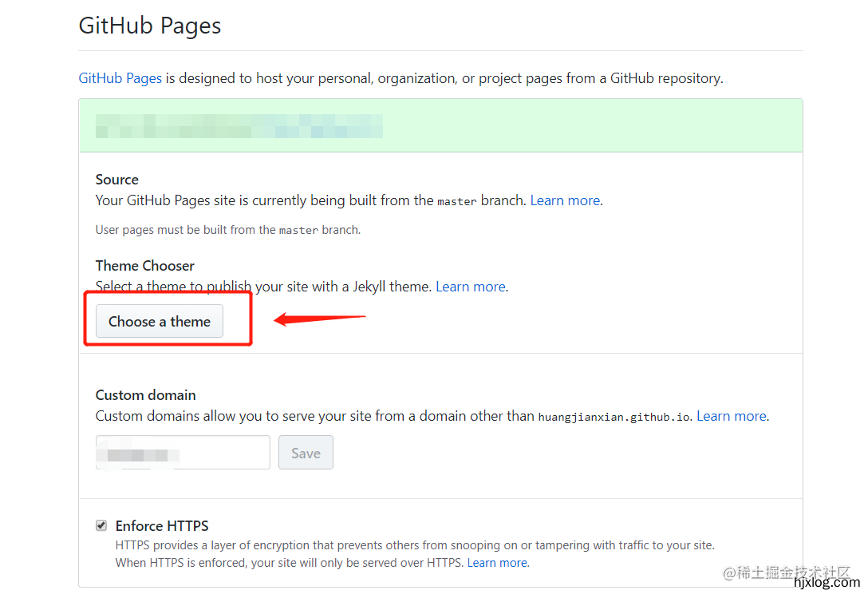The height and width of the screenshot is (598, 868).
Task: Select the Custom domain heading
Action: click(x=145, y=395)
